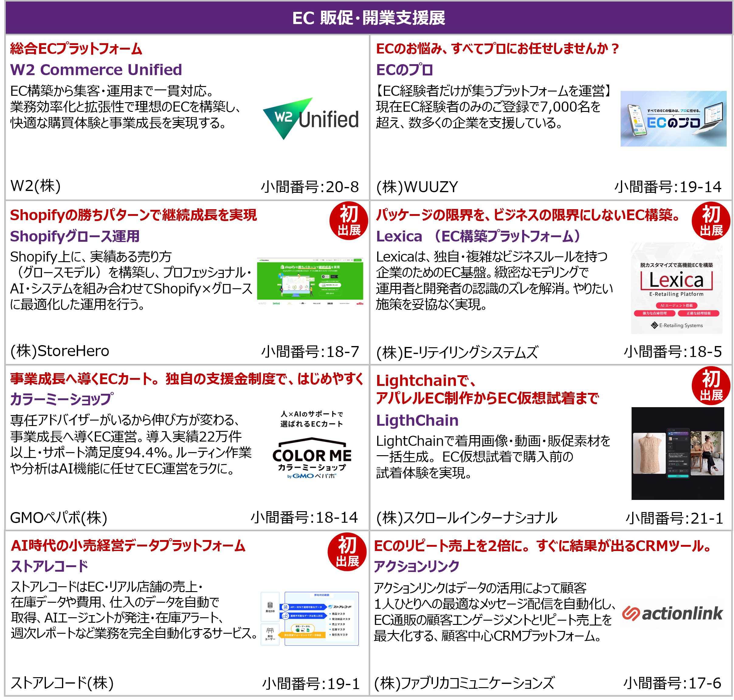This screenshot has width=734, height=700.
Task: Select the product name 'Shopifyグロース運用'
Action: [x=74, y=236]
